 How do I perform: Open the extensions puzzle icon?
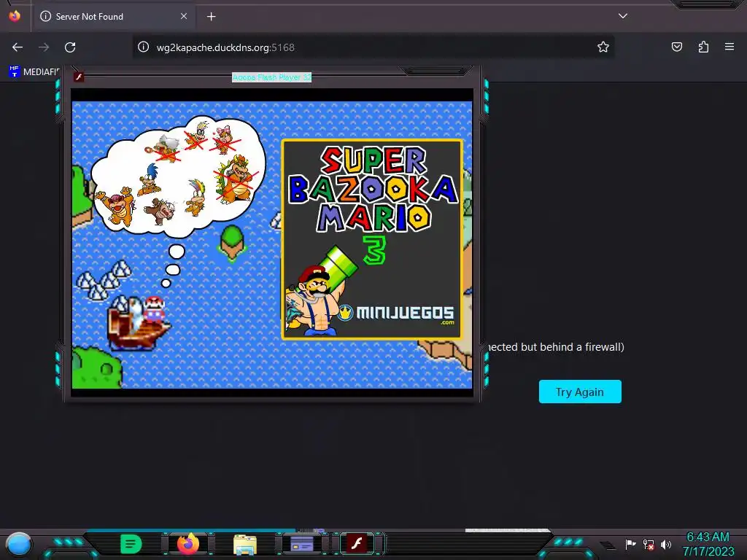pos(703,47)
